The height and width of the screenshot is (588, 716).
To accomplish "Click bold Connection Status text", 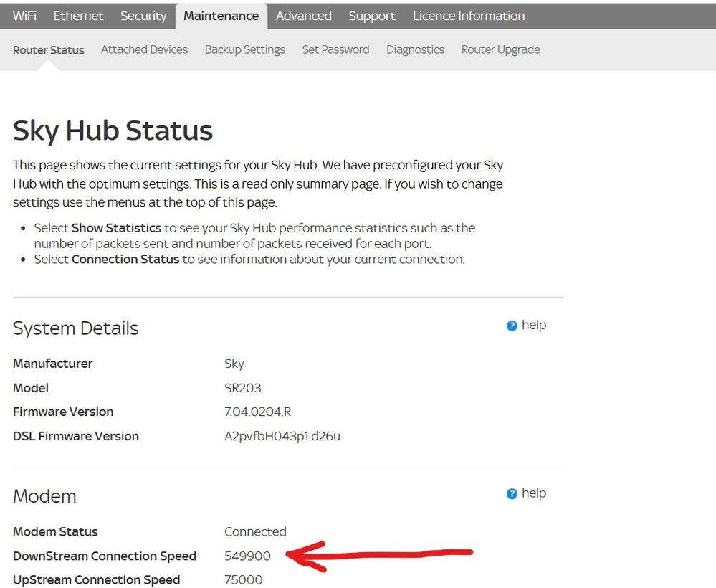I will click(x=125, y=259).
